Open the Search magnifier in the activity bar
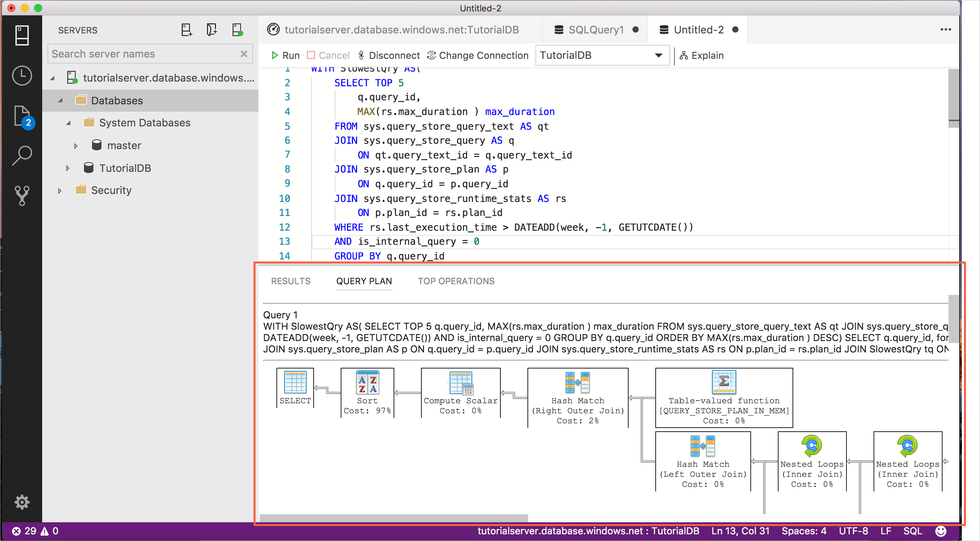Screen dimensions: 980x541 pyautogui.click(x=22, y=155)
